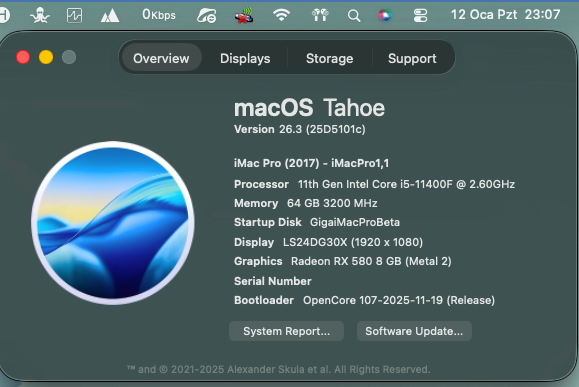Click the date and time 12 Oca Pzt 23:07

click(505, 15)
